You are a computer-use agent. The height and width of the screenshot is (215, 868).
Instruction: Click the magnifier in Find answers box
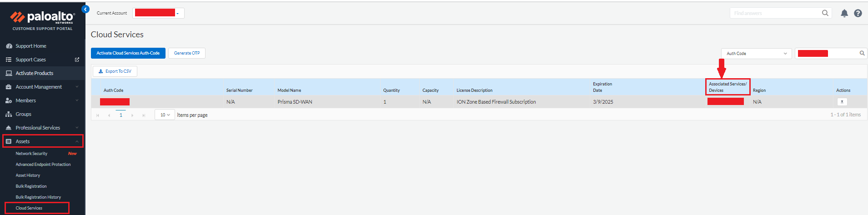[825, 13]
